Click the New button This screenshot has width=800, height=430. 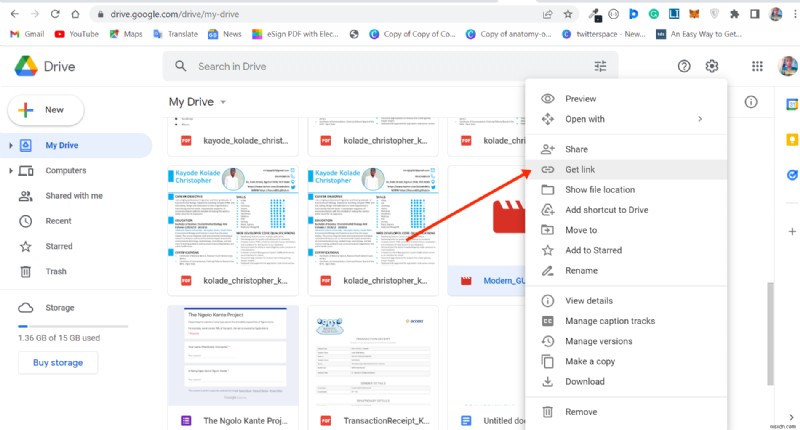[46, 110]
